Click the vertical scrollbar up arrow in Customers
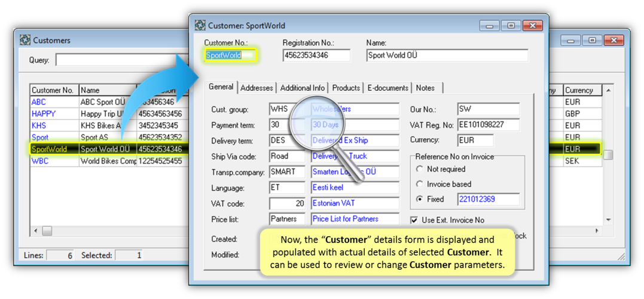The image size is (644, 299). (x=608, y=90)
